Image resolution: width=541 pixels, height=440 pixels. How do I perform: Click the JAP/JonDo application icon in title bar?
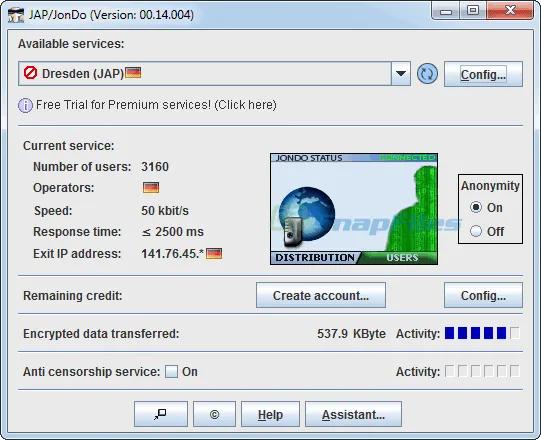coord(16,15)
